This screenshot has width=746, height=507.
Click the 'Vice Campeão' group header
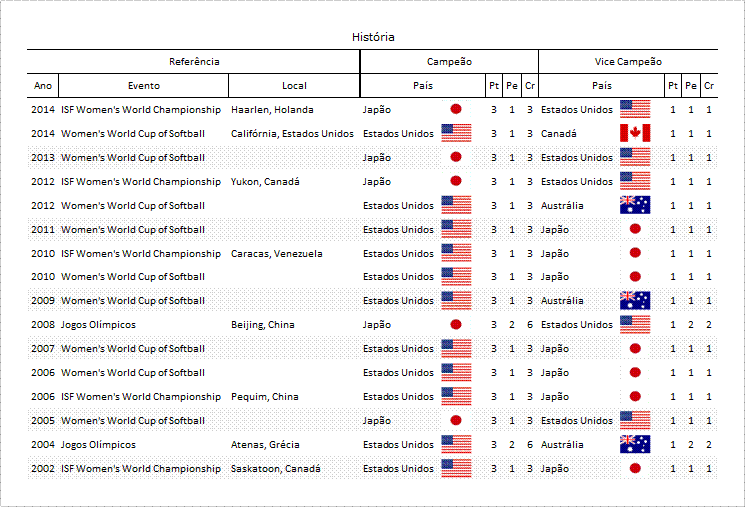[628, 62]
